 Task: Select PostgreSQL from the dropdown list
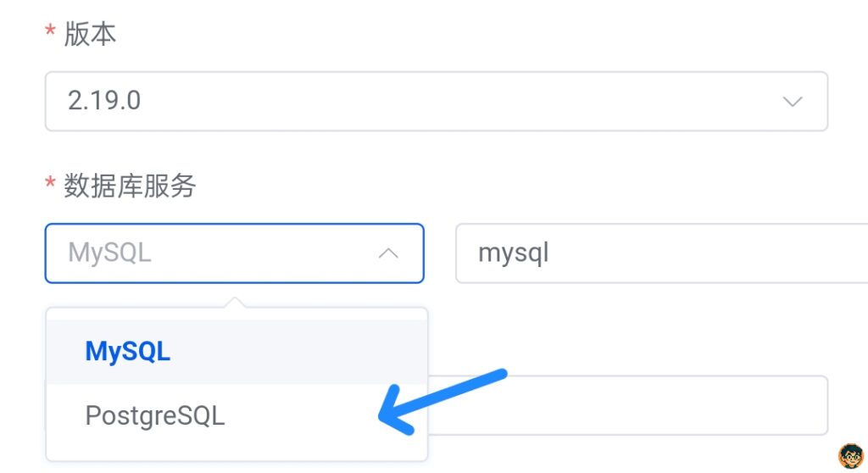(x=237, y=415)
